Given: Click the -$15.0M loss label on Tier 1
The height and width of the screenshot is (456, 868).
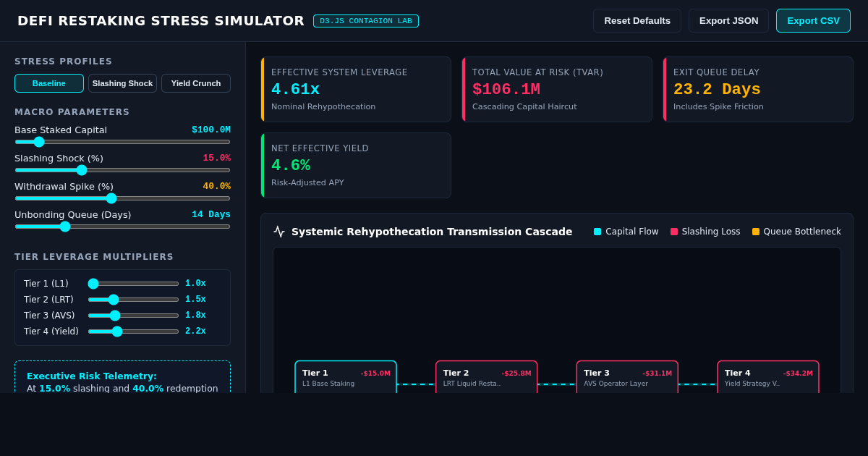Looking at the screenshot, I should 375,373.
